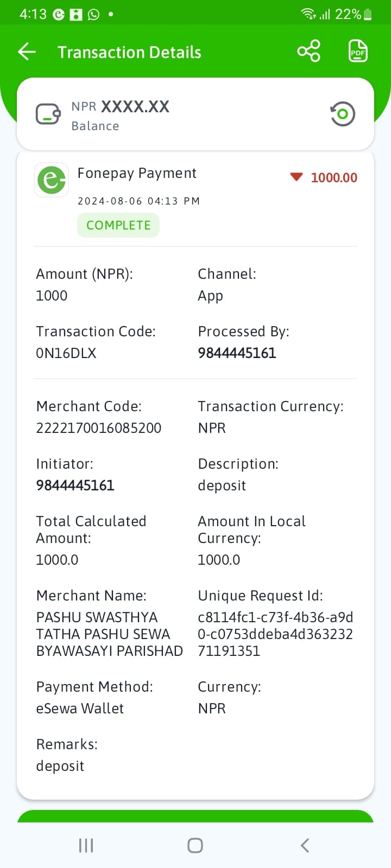Image resolution: width=391 pixels, height=868 pixels.
Task: Select the Initiator number 9844445161
Action: pyautogui.click(x=75, y=486)
